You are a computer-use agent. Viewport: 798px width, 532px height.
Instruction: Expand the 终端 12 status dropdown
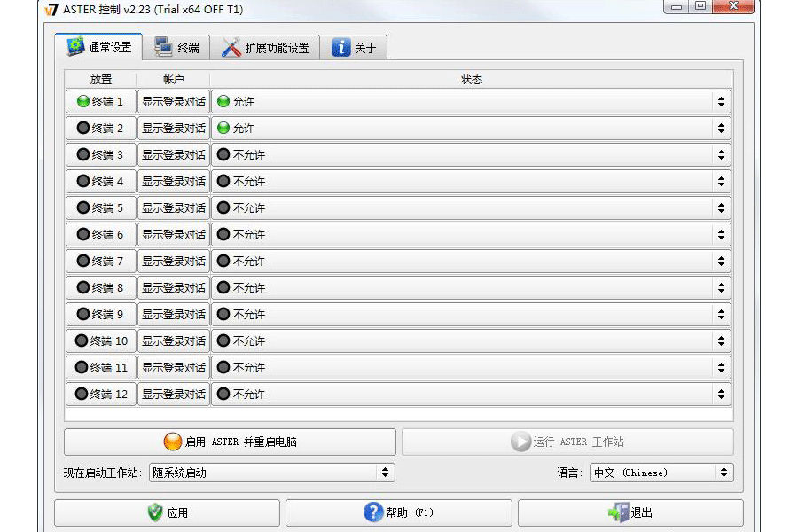472,394
